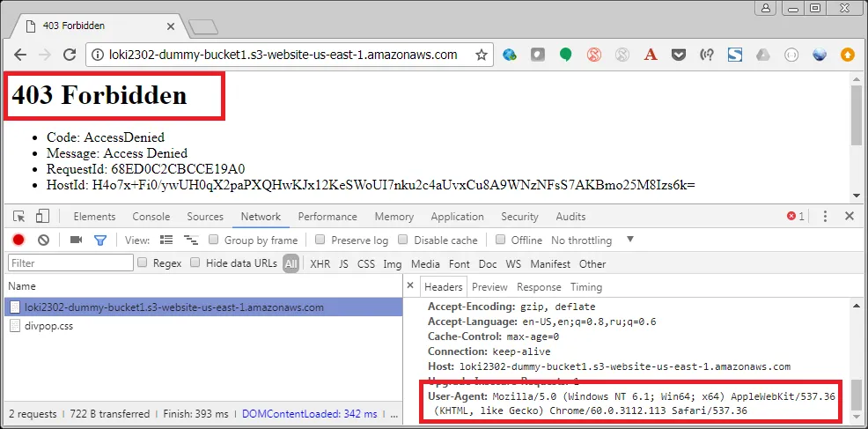Click the page's vertical scrollbar thumb
The image size is (868, 429).
(x=857, y=115)
